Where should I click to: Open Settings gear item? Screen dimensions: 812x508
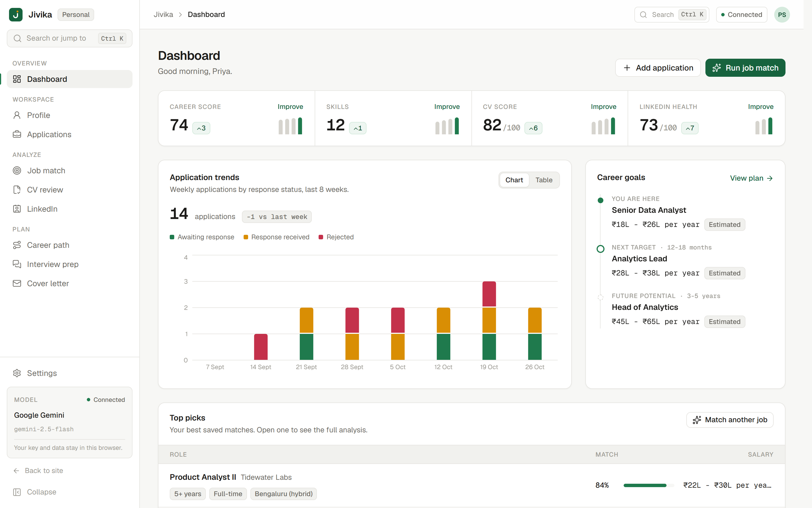pyautogui.click(x=69, y=373)
